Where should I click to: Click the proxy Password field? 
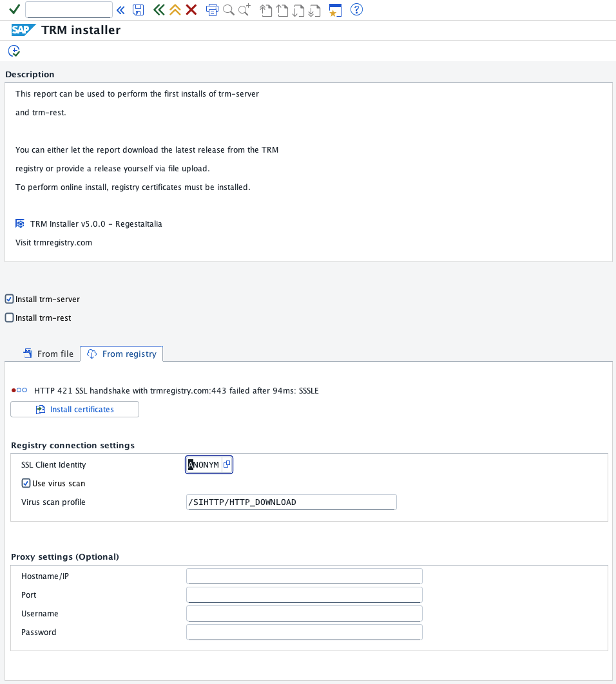coord(304,632)
